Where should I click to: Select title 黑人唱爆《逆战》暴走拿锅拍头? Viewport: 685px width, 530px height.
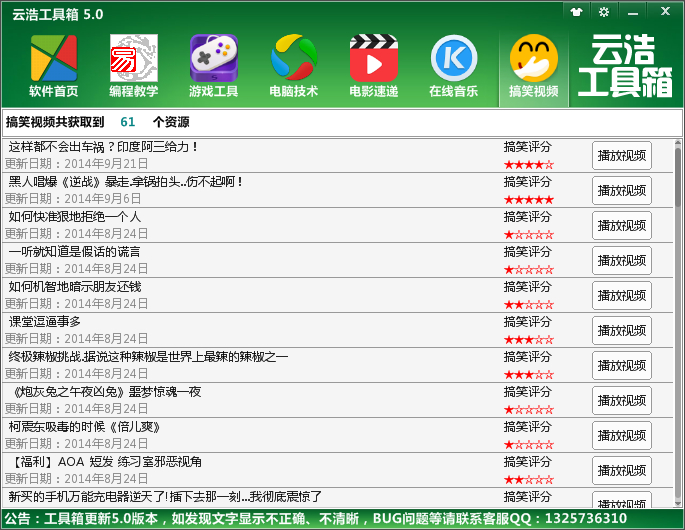pyautogui.click(x=125, y=182)
